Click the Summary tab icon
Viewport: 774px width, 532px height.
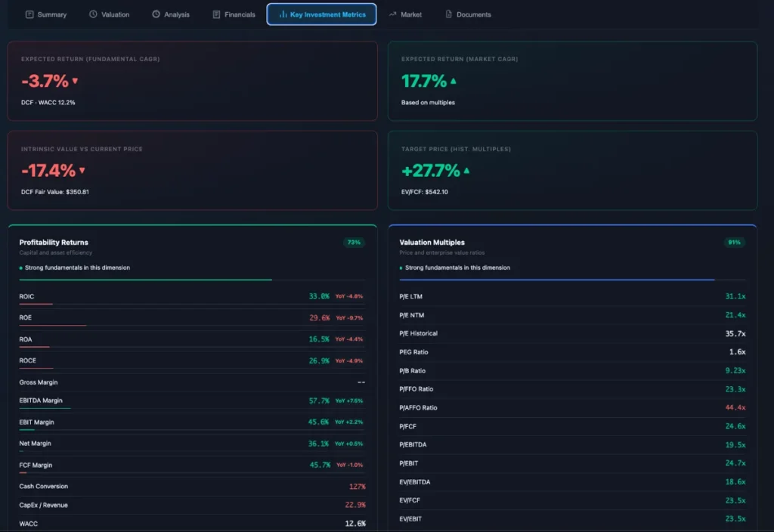(x=29, y=14)
